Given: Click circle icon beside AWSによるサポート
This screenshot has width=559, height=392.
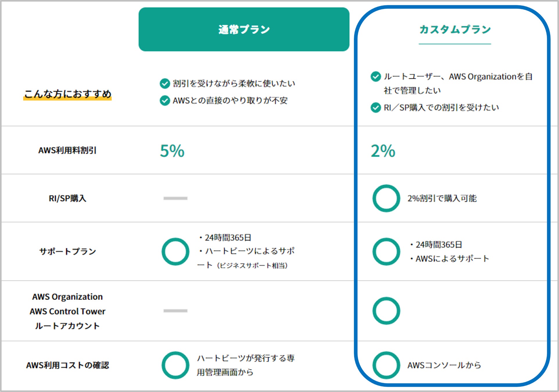Looking at the screenshot, I should [386, 251].
